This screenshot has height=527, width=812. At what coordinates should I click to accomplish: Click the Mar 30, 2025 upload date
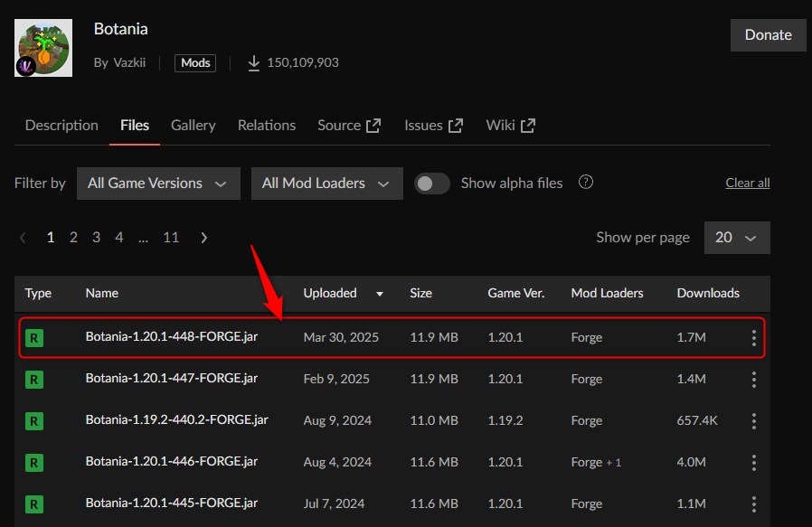pos(341,337)
